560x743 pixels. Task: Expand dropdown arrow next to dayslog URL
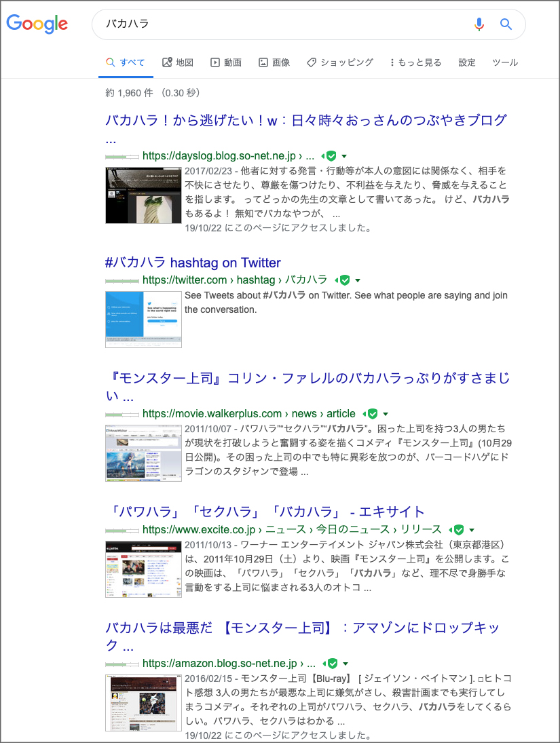(x=344, y=156)
